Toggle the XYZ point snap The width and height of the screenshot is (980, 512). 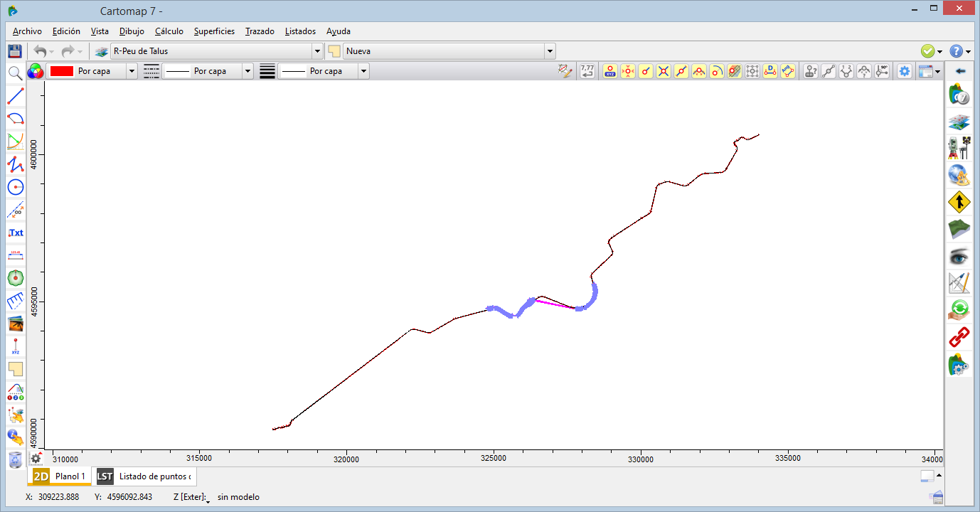coord(610,71)
